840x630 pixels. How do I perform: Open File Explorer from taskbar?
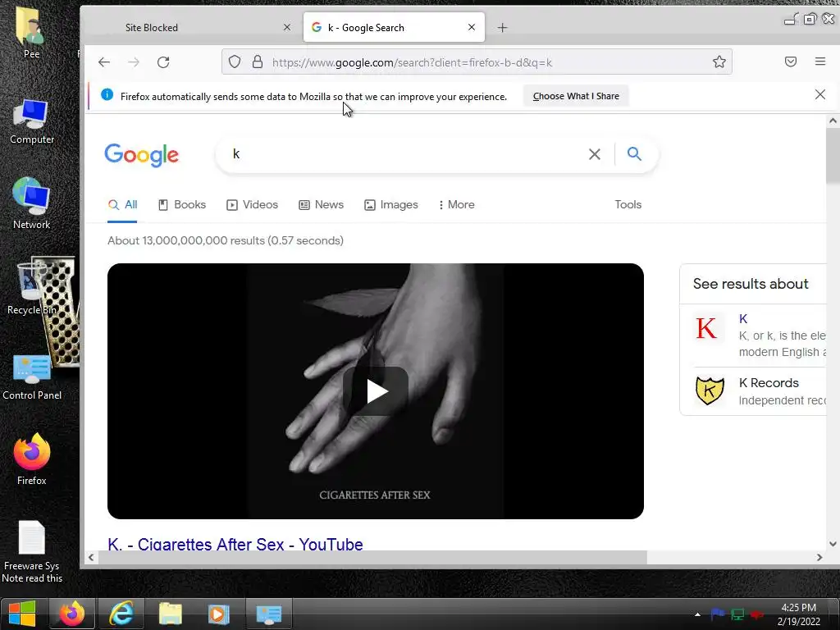tap(171, 614)
